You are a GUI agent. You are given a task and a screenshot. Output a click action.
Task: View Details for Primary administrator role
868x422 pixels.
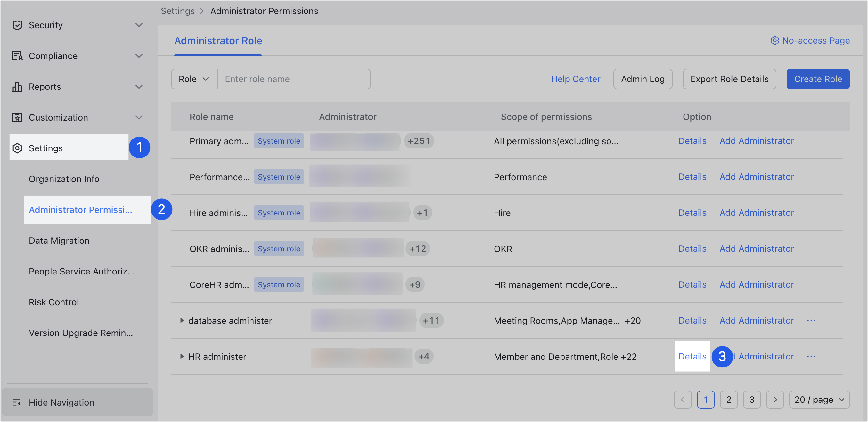(692, 141)
